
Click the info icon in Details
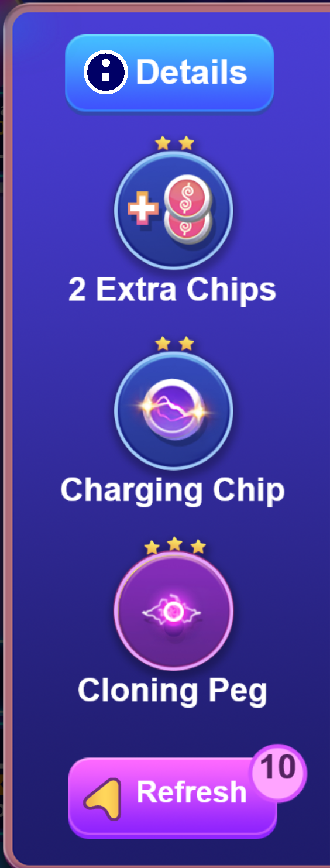(106, 73)
